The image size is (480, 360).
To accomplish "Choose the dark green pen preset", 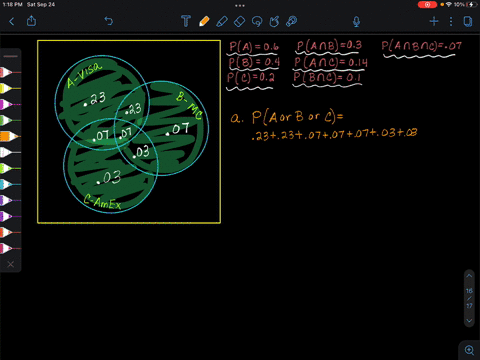I will [x=10, y=120].
